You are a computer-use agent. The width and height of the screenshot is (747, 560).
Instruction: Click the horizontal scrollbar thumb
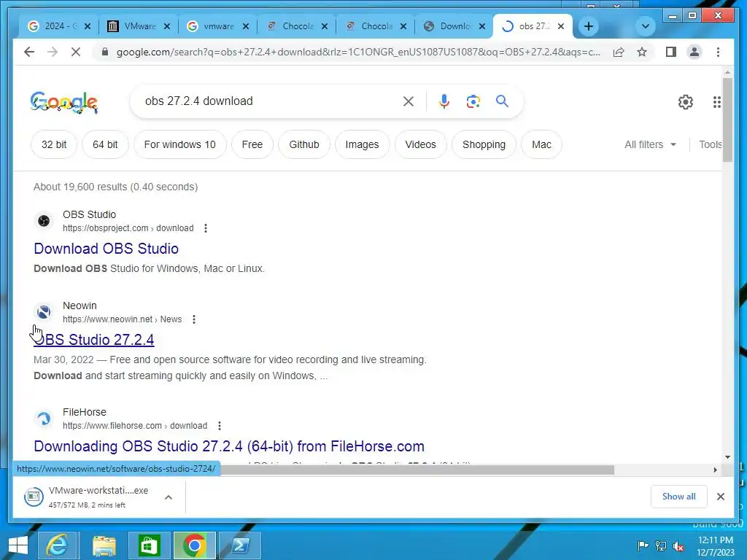417,470
